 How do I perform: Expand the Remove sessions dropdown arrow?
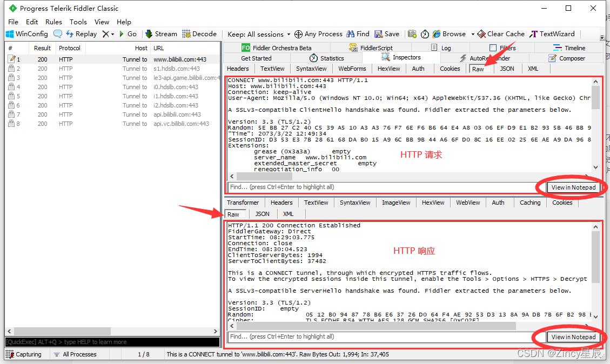(112, 34)
